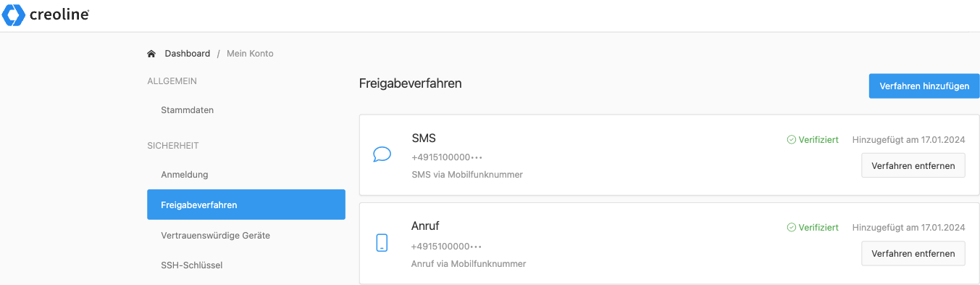Click the green checkmark beside SMS Verifiziert
This screenshot has height=285, width=980.
tap(792, 139)
